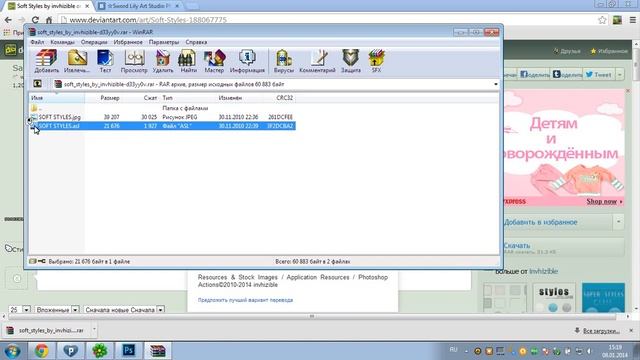Open the Найти (Find) tool
Image resolution: width=640 pixels, height=360 pixels.
pos(188,61)
